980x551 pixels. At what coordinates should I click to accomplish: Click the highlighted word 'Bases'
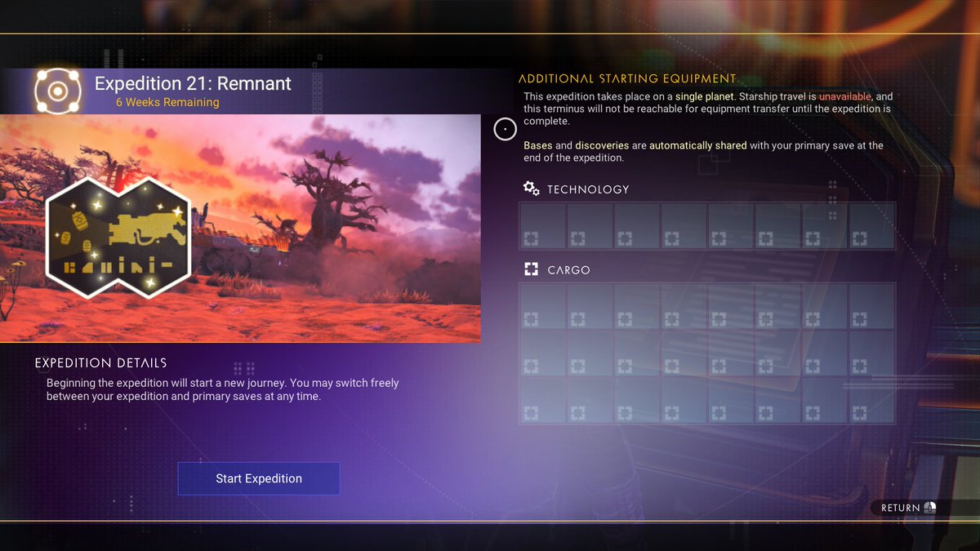click(x=538, y=145)
